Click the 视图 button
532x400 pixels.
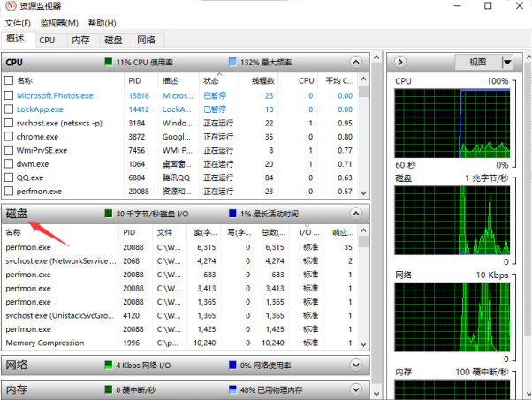pyautogui.click(x=478, y=62)
